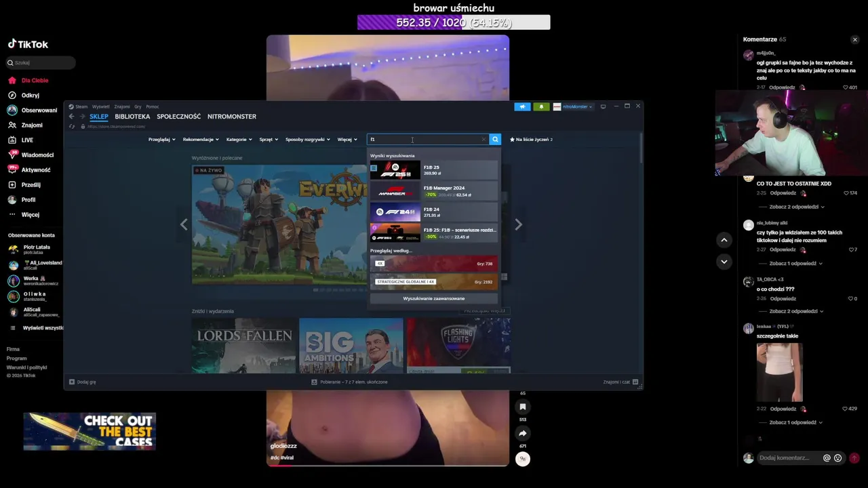Image resolution: width=868 pixels, height=488 pixels.
Task: Click Check Out the Best Cases banner
Action: pyautogui.click(x=90, y=431)
